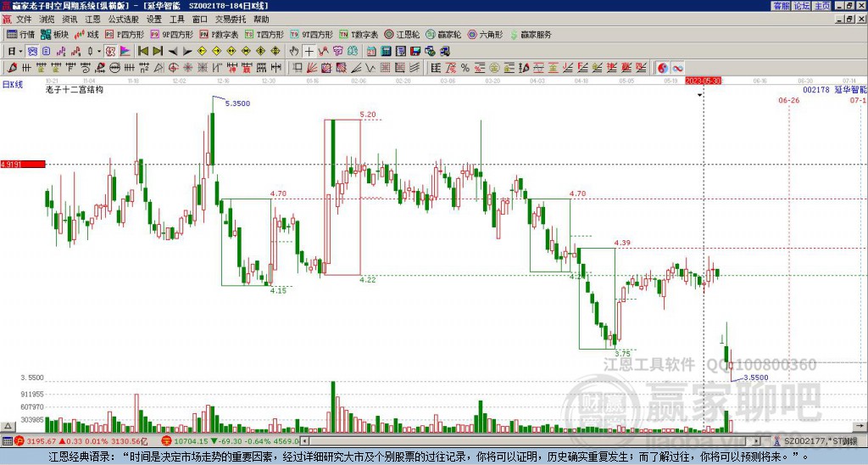Viewport: 868px width, 465px height.
Task: Click the up triangle button at bottom-left
Action: tap(7, 426)
